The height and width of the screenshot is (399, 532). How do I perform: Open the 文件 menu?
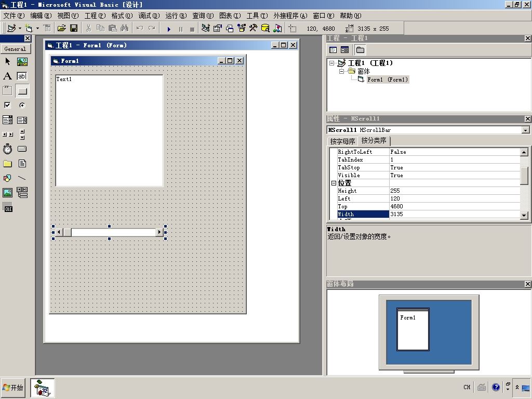point(14,16)
